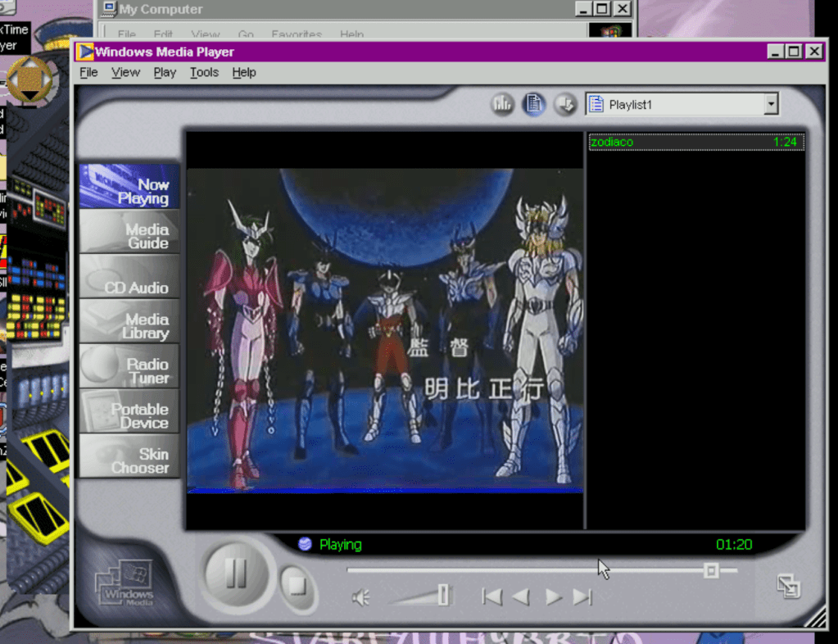
Task: Open the Play menu
Action: 165,72
